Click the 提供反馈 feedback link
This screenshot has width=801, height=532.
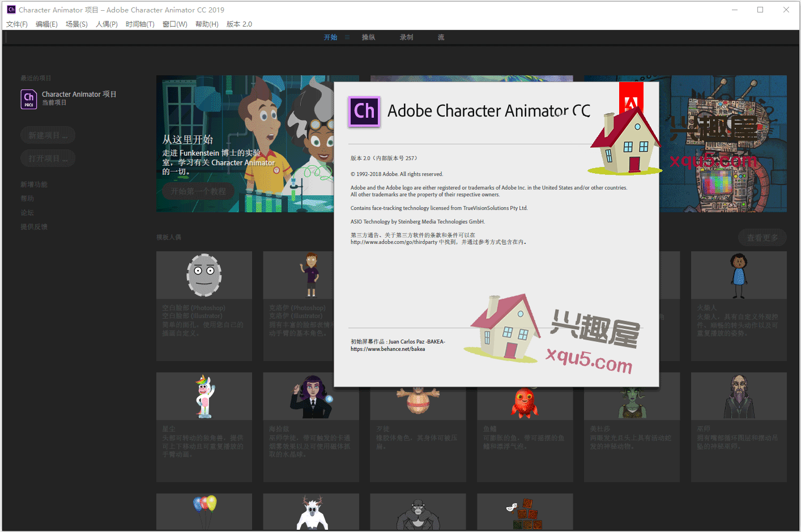34,227
